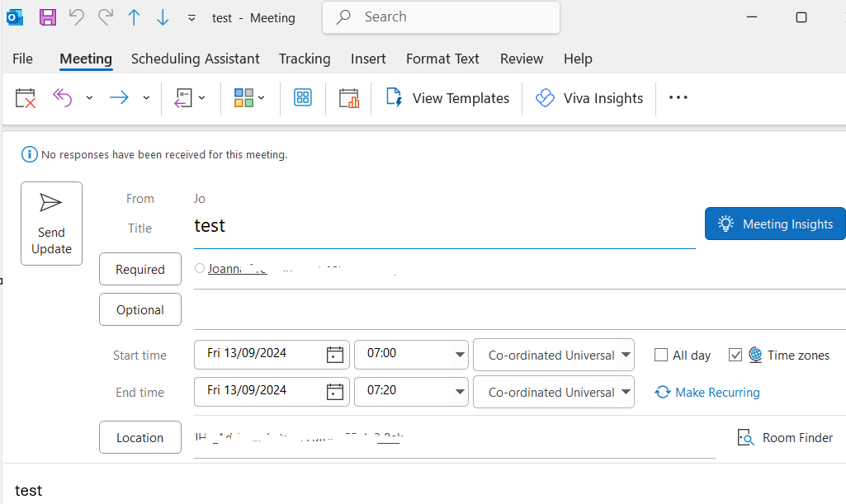Open the start date calendar picker
The height and width of the screenshot is (504, 846).
pyautogui.click(x=334, y=354)
